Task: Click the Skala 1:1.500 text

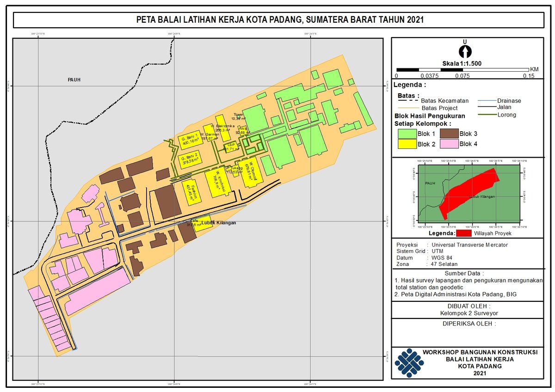Action: (462, 63)
